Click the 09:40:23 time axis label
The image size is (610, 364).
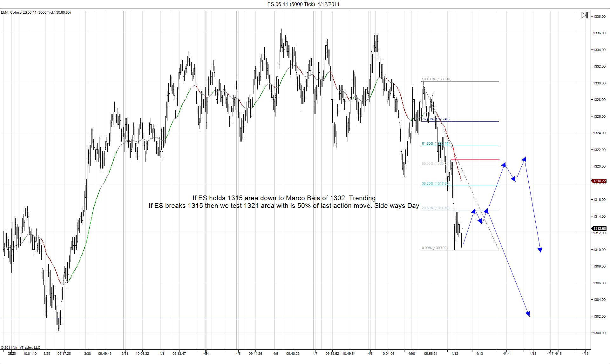(293, 353)
